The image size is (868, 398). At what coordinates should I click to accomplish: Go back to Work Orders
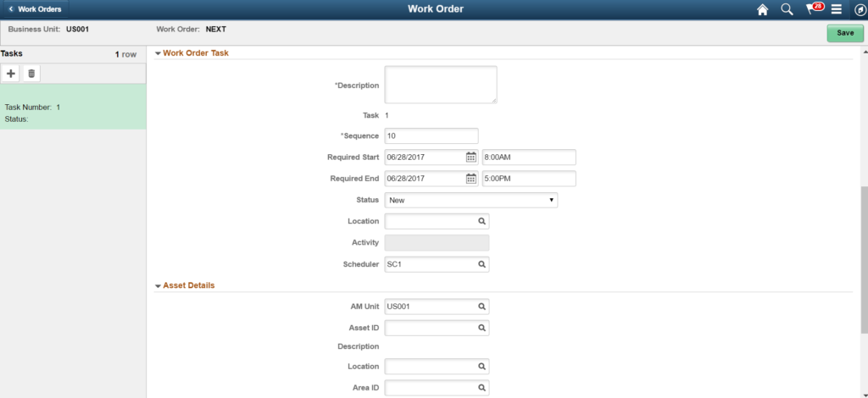[x=34, y=9]
